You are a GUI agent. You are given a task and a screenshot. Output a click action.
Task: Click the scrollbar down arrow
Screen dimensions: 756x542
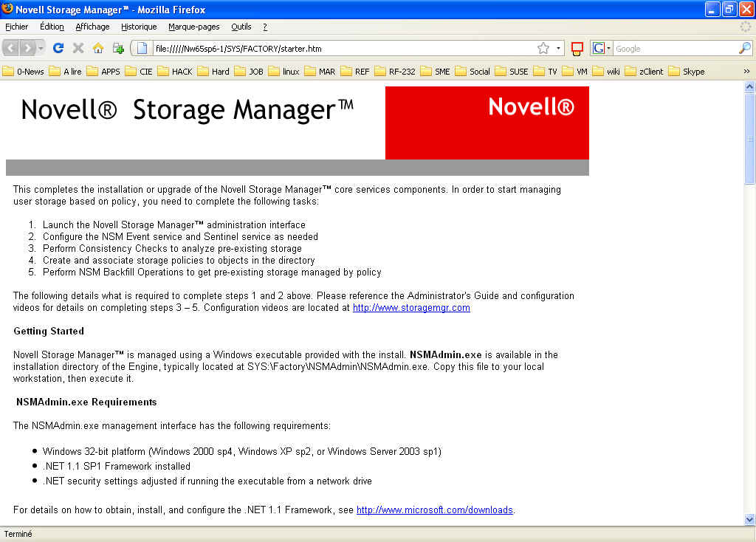point(749,519)
